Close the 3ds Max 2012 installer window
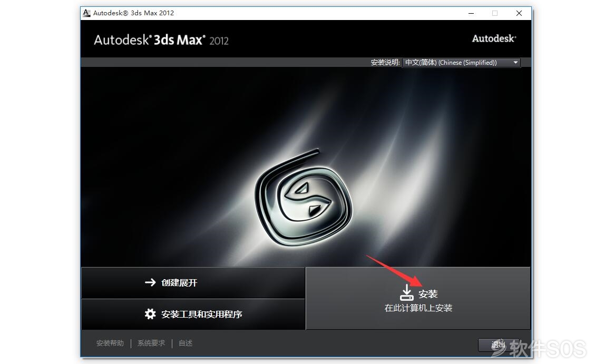 [519, 13]
